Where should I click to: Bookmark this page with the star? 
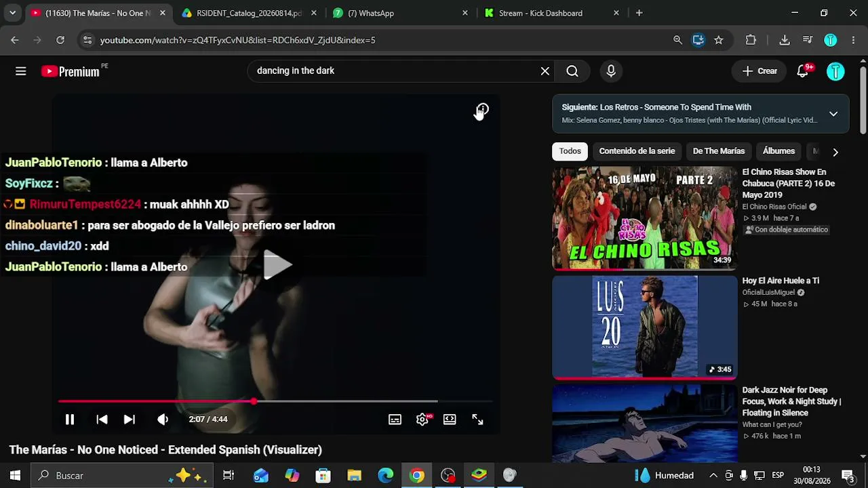[x=719, y=40]
